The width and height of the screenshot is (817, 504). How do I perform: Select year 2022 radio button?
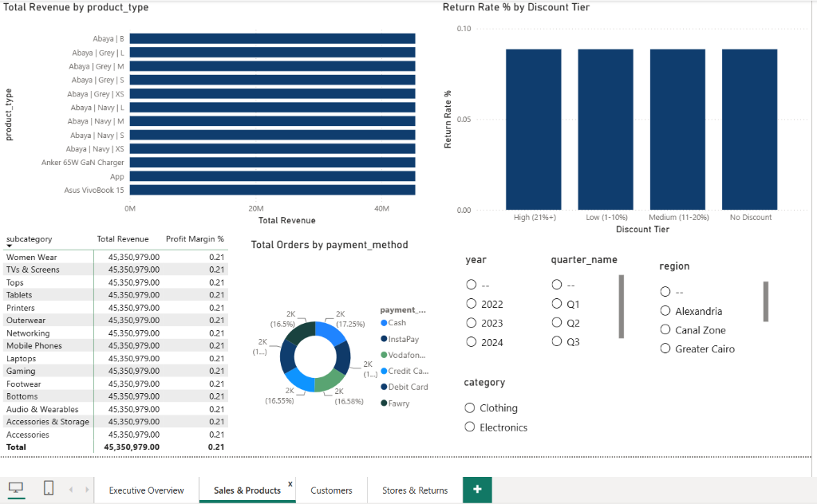click(x=472, y=304)
